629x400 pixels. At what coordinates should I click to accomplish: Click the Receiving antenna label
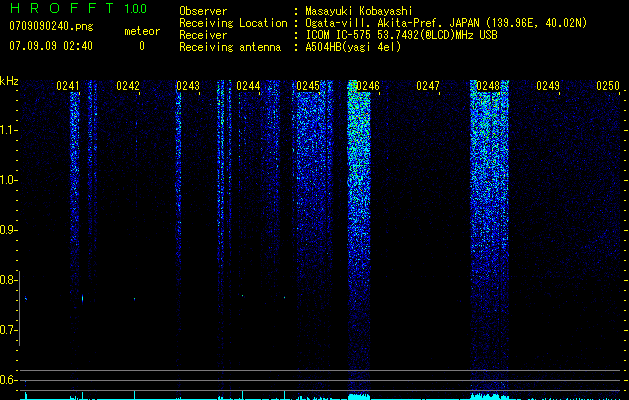coord(230,47)
